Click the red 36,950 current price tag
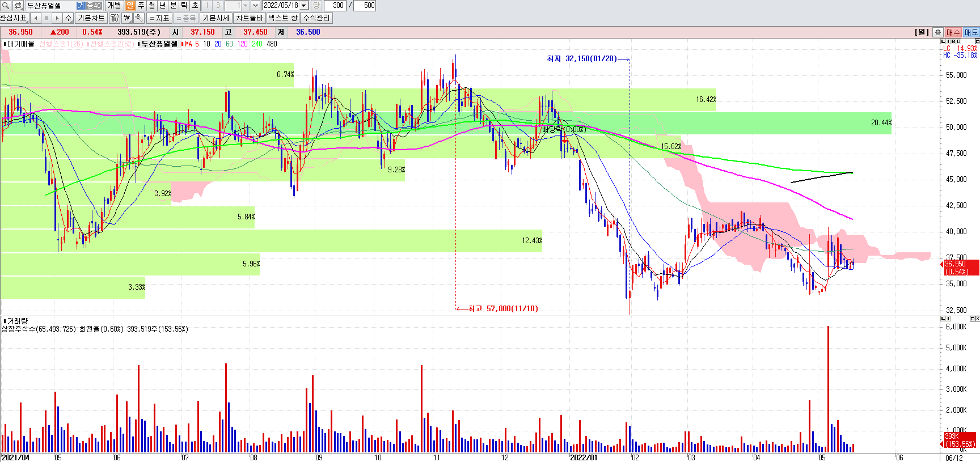The image size is (980, 462). pos(962,268)
